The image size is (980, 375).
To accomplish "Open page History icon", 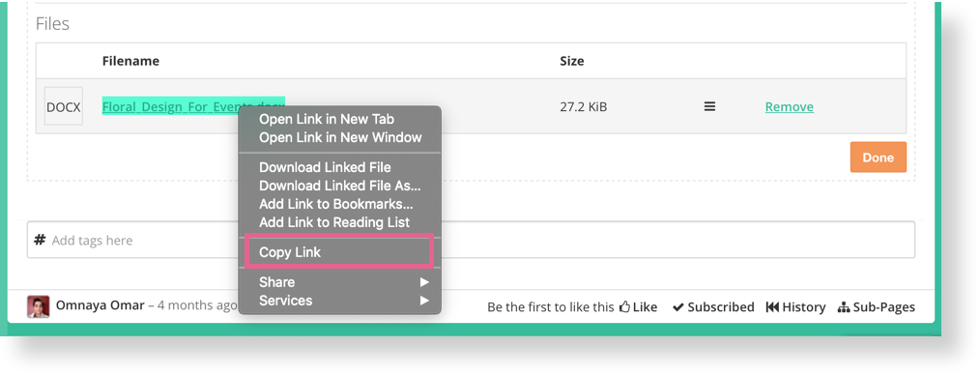I will point(772,307).
